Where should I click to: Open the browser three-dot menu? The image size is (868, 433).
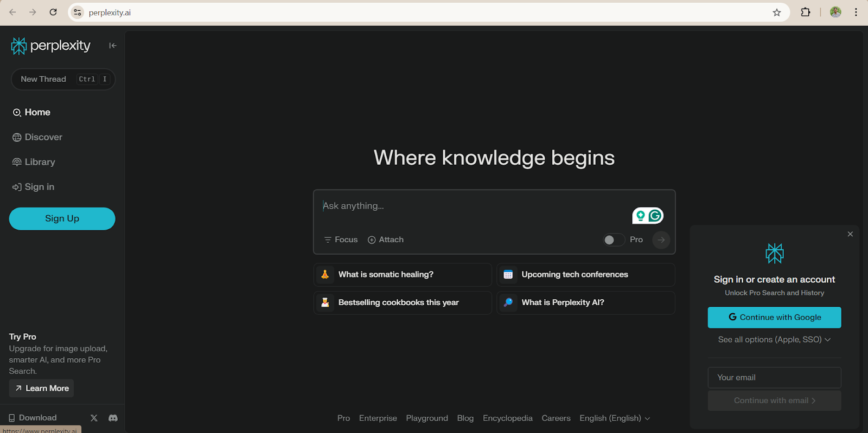tap(856, 12)
